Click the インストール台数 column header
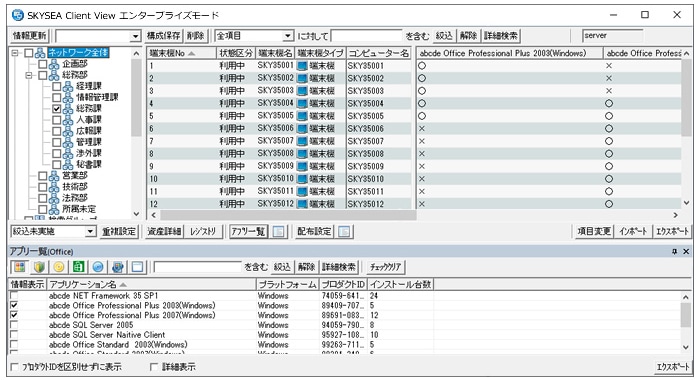Image resolution: width=700 pixels, height=380 pixels. pos(400,284)
